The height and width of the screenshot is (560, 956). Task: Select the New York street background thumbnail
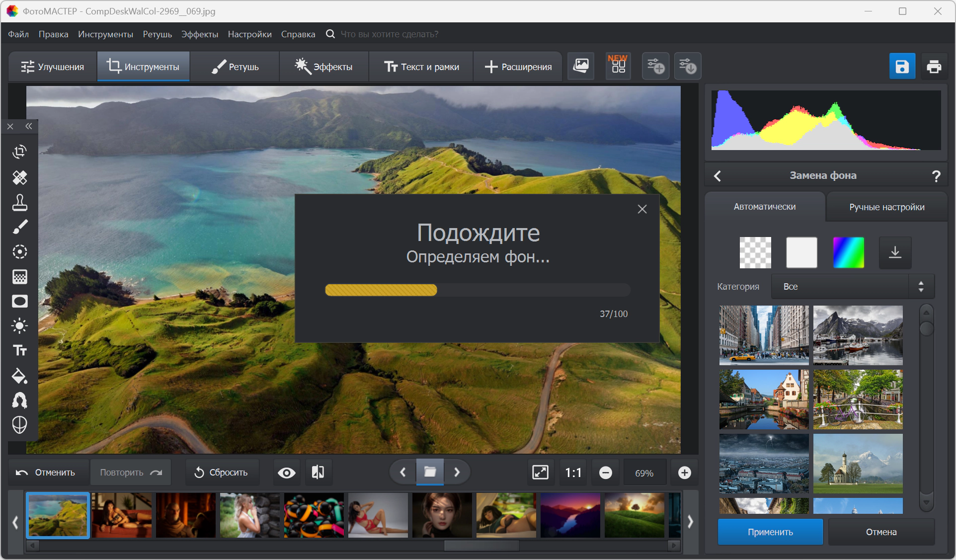[x=764, y=335]
